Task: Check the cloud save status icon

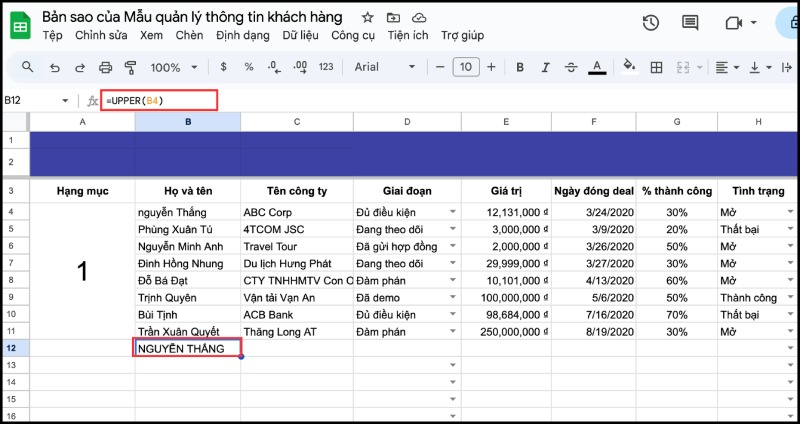Action: [x=419, y=18]
